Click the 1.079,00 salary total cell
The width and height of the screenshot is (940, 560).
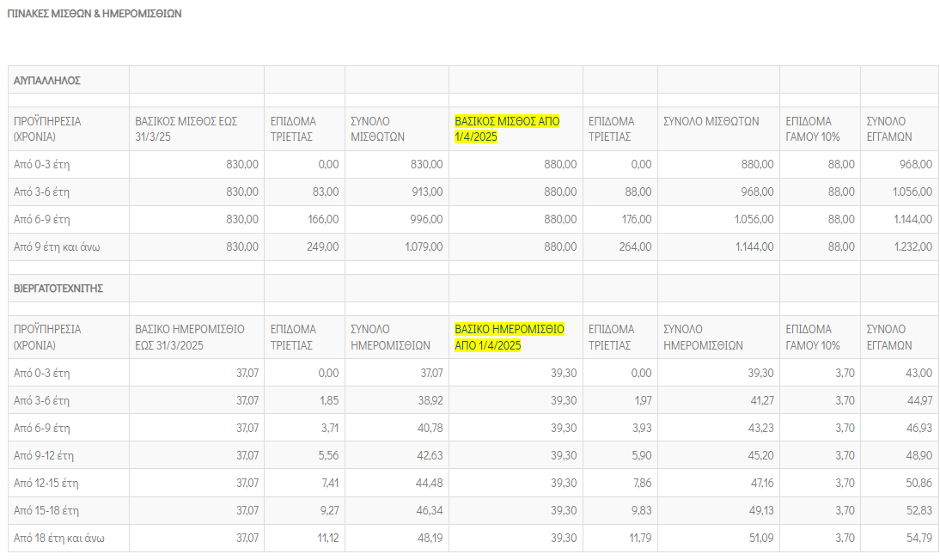coord(423,247)
